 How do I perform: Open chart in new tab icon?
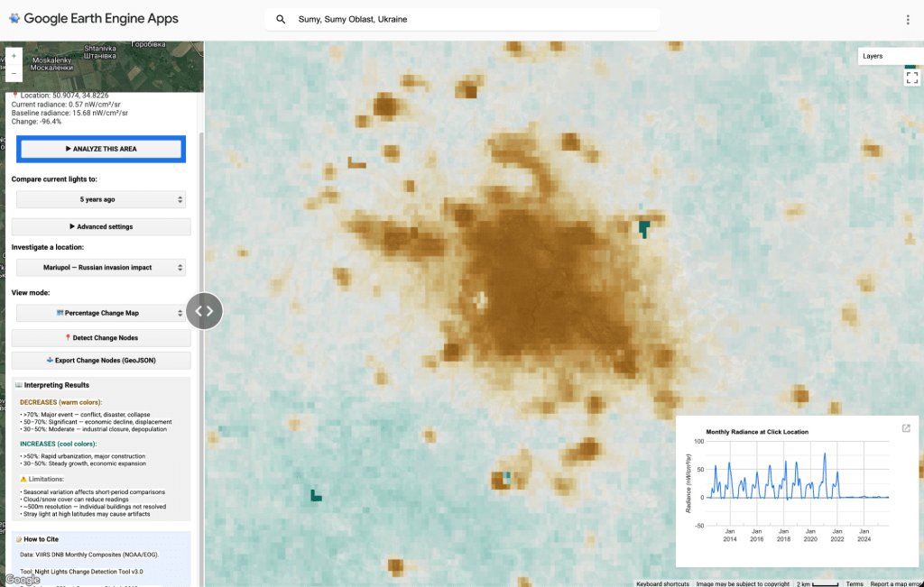906,428
